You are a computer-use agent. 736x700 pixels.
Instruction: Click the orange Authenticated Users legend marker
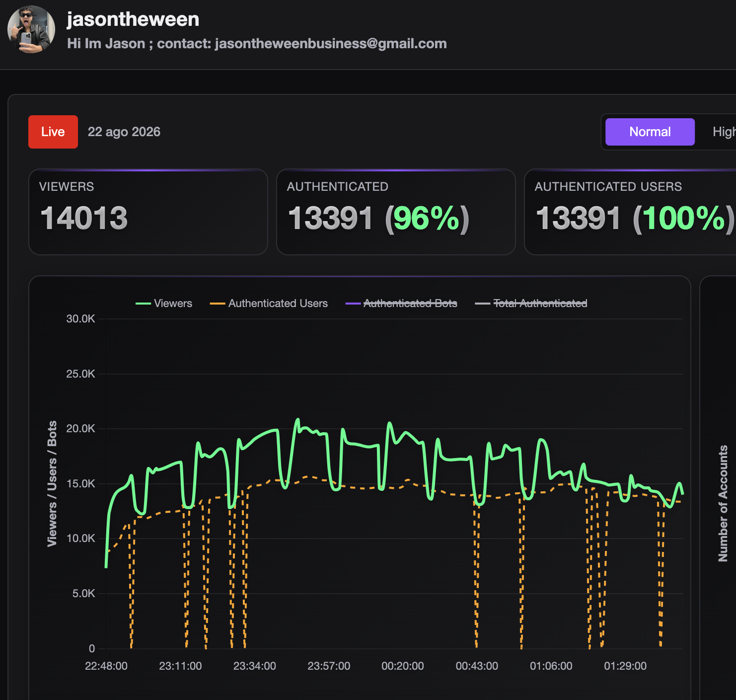click(x=218, y=304)
